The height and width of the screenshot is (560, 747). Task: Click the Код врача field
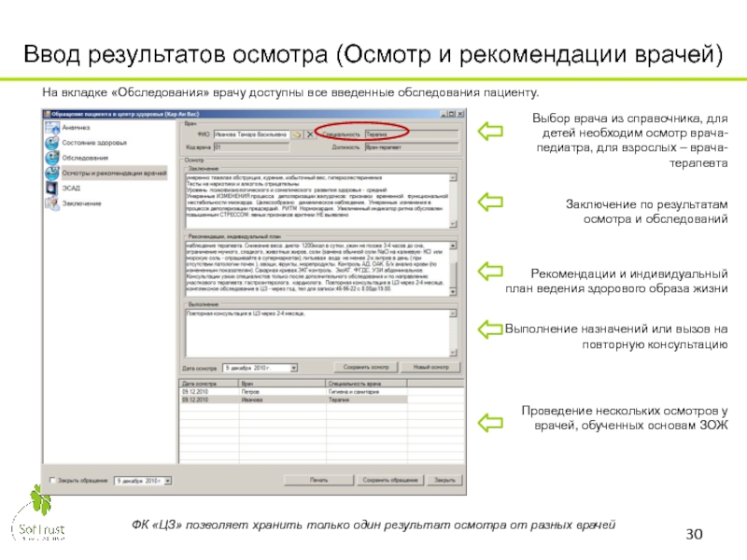click(251, 147)
